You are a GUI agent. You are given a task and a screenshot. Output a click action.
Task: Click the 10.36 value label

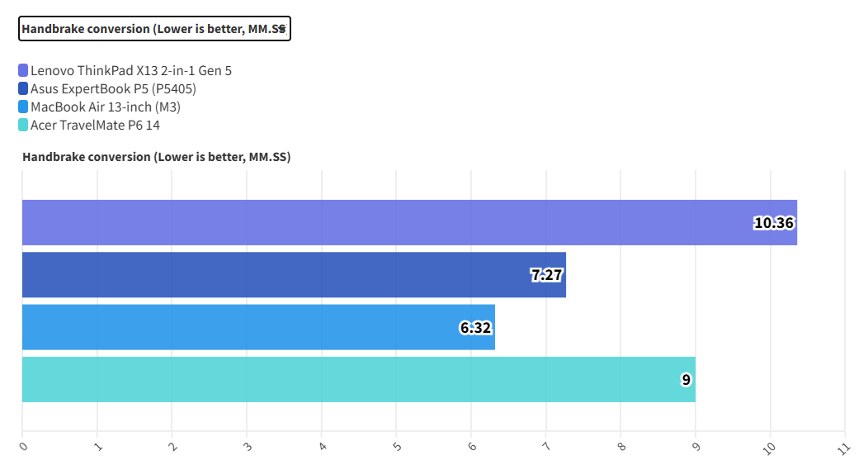774,222
